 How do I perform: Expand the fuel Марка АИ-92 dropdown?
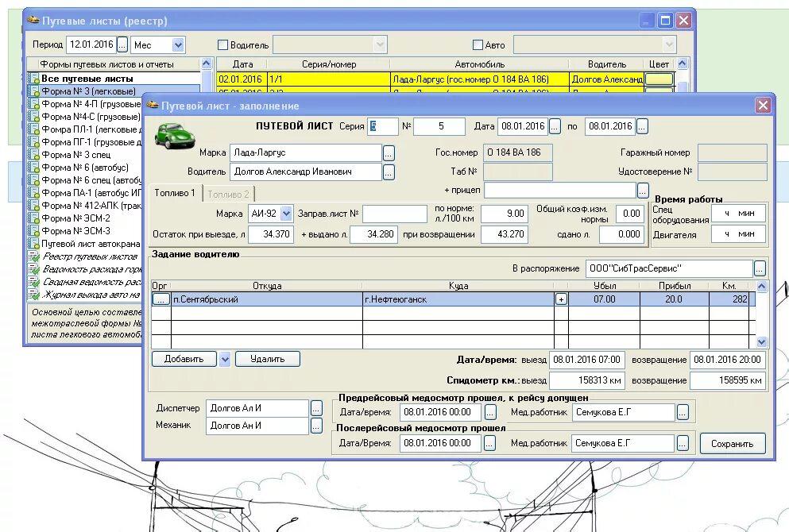coord(286,214)
